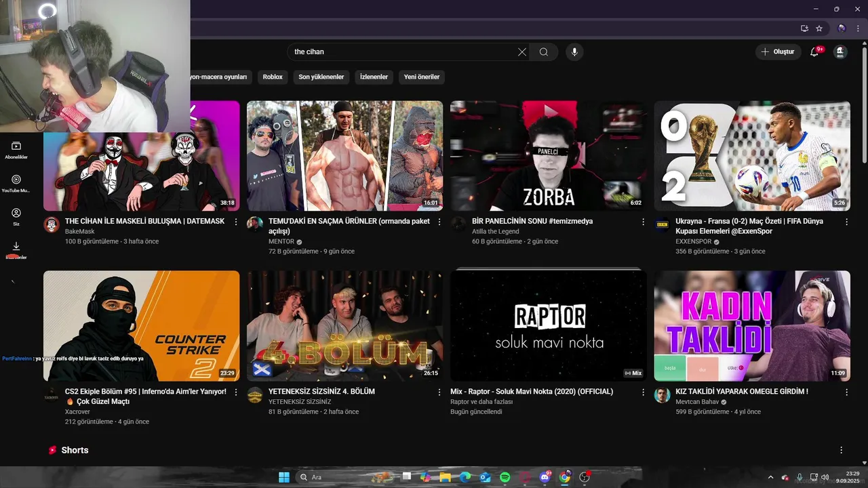Click the magnifier search button

pos(544,52)
